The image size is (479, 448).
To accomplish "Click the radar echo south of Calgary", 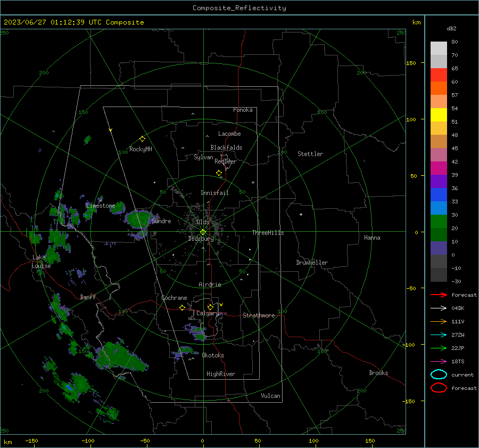I will pos(198,333).
